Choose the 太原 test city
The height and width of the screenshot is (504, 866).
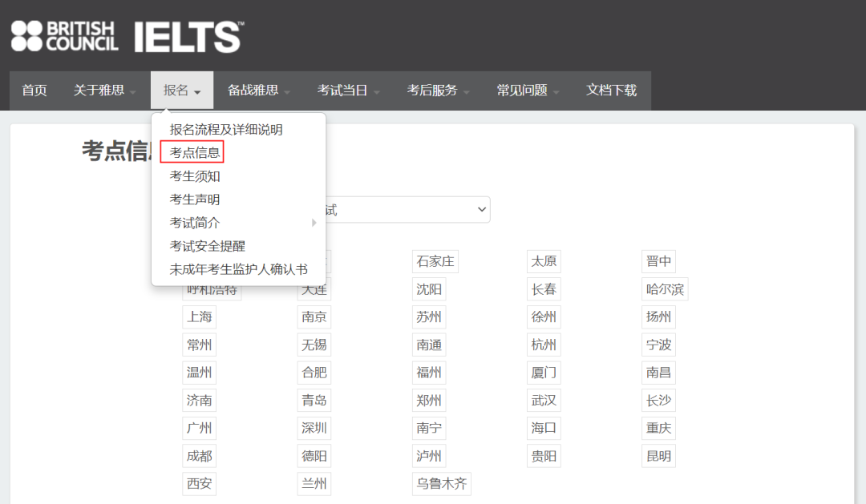pyautogui.click(x=544, y=261)
